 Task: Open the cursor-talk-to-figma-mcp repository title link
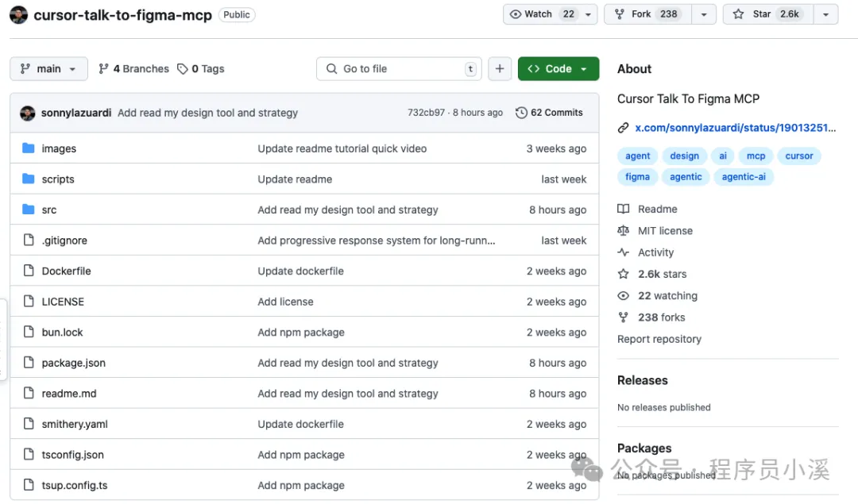tap(122, 15)
